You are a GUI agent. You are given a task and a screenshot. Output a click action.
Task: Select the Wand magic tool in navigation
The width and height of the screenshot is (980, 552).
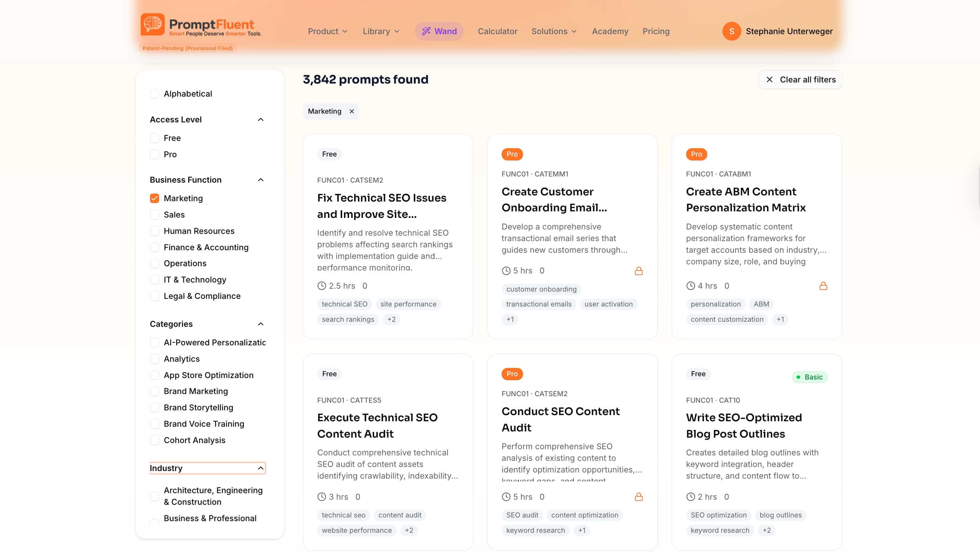[x=439, y=31]
